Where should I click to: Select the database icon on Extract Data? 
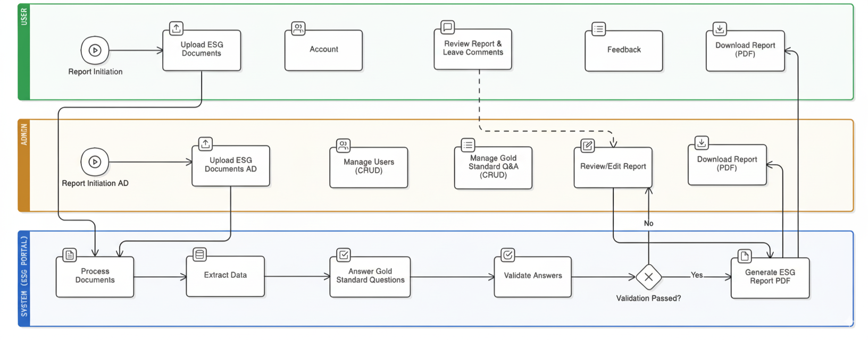(199, 254)
